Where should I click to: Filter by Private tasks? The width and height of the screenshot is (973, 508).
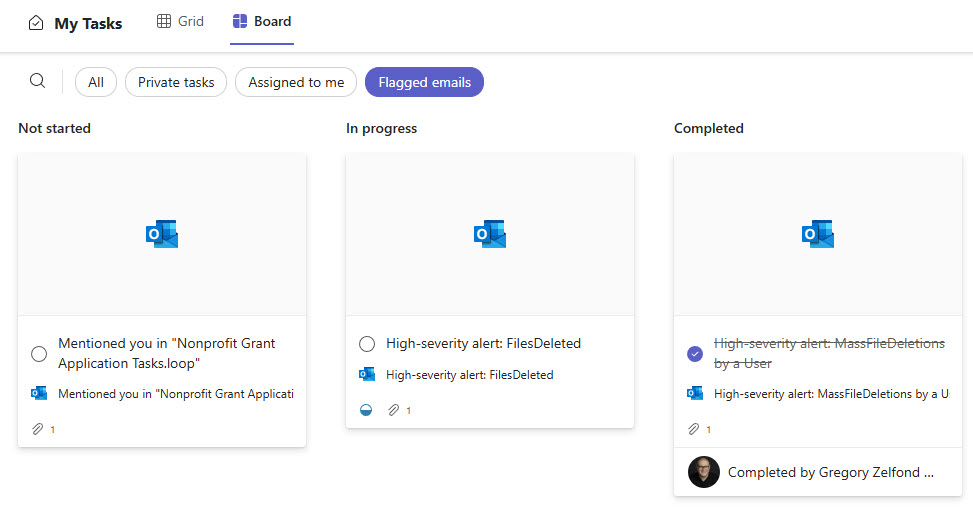(x=176, y=82)
